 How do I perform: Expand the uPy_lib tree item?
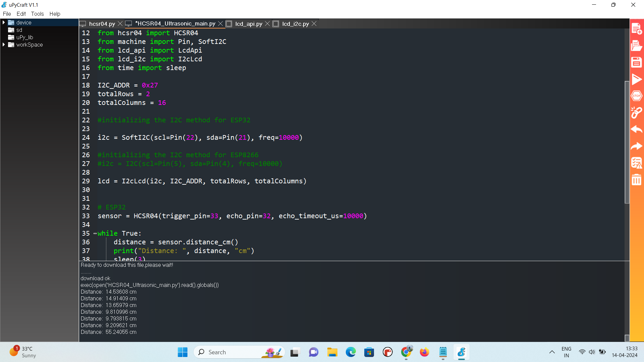click(x=4, y=37)
